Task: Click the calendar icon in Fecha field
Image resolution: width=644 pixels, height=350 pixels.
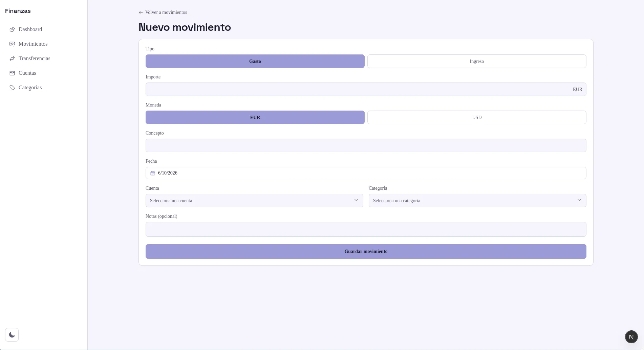Action: 153,173
